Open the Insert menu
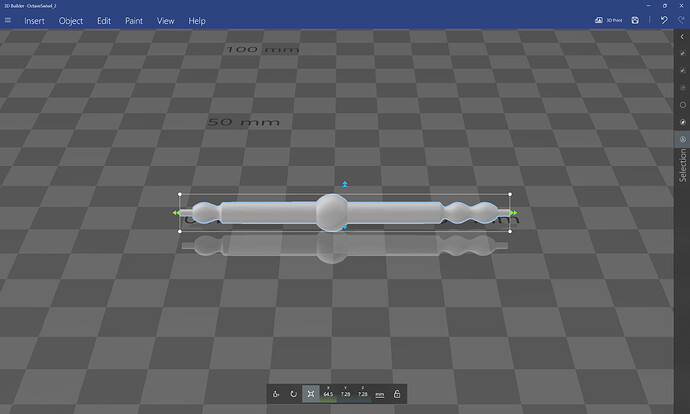 pos(34,21)
